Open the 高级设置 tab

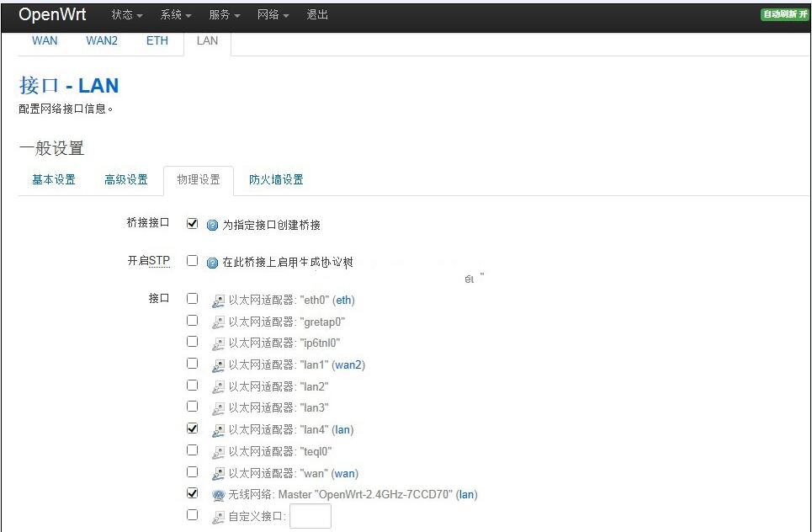[126, 179]
